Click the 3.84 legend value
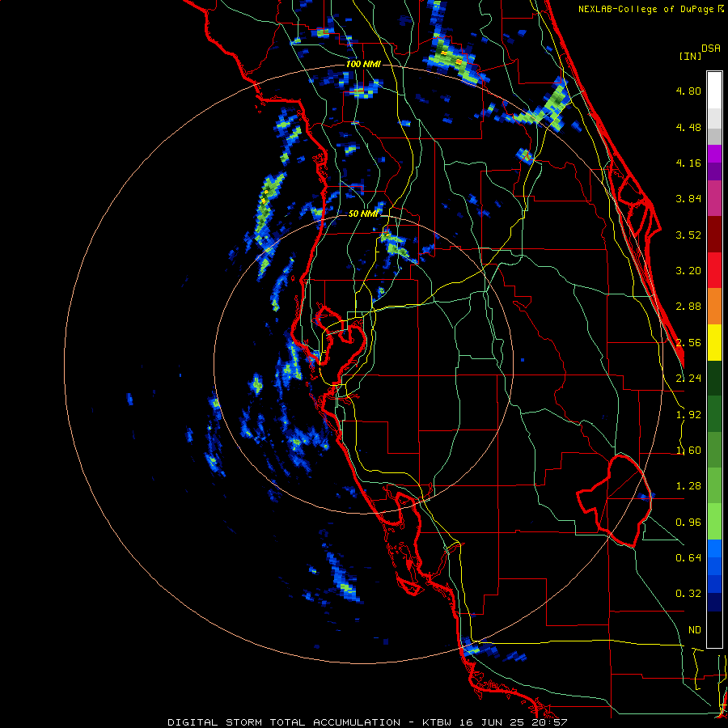The image size is (728, 728). (688, 199)
